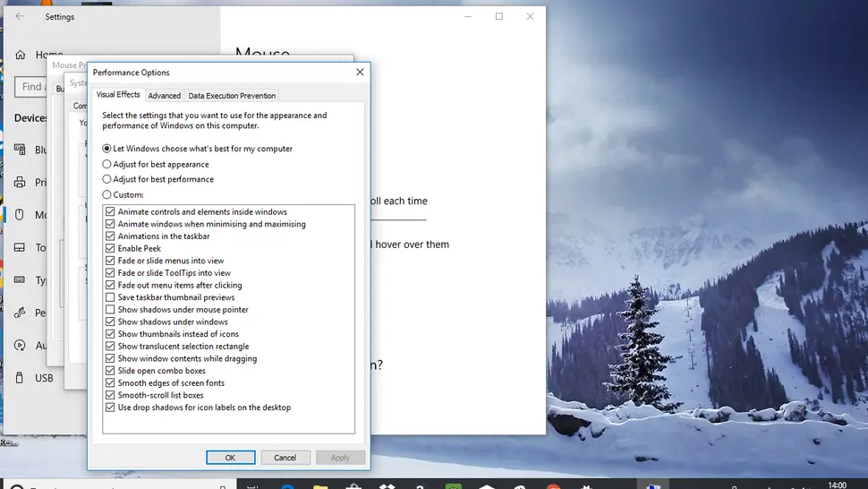Click the AutoPlay icon in Settings sidebar
Viewport: 868px width, 489px height.
pyautogui.click(x=20, y=346)
